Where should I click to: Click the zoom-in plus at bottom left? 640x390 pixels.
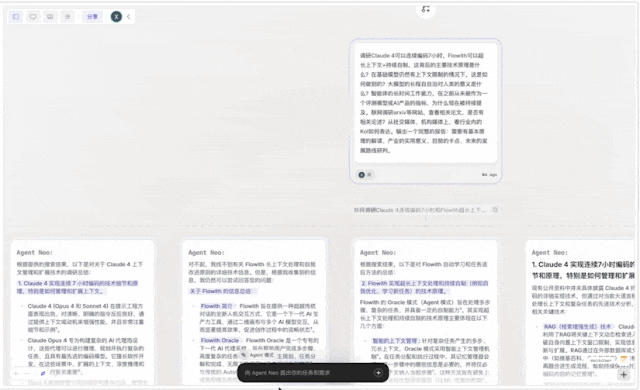(16, 373)
